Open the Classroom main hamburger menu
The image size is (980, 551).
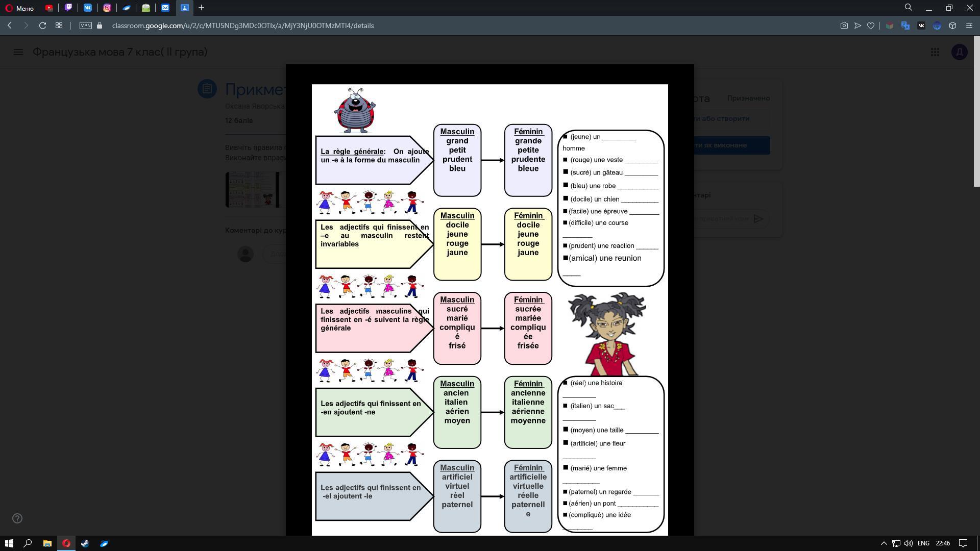18,52
